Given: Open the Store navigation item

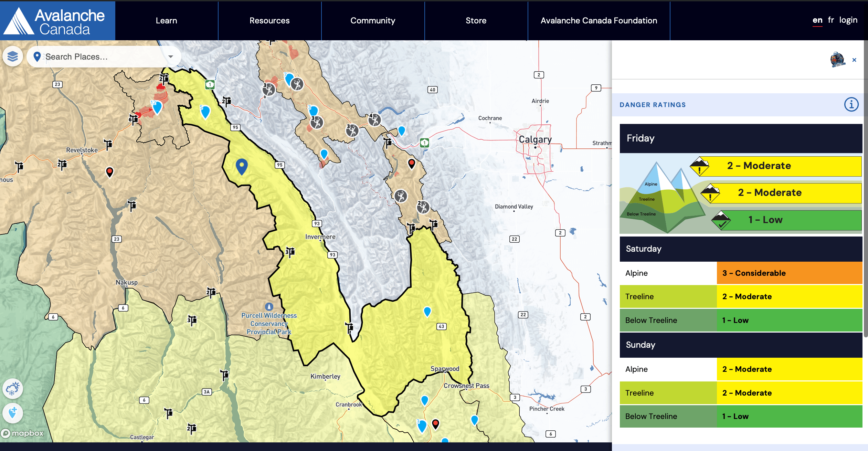Looking at the screenshot, I should tap(476, 21).
